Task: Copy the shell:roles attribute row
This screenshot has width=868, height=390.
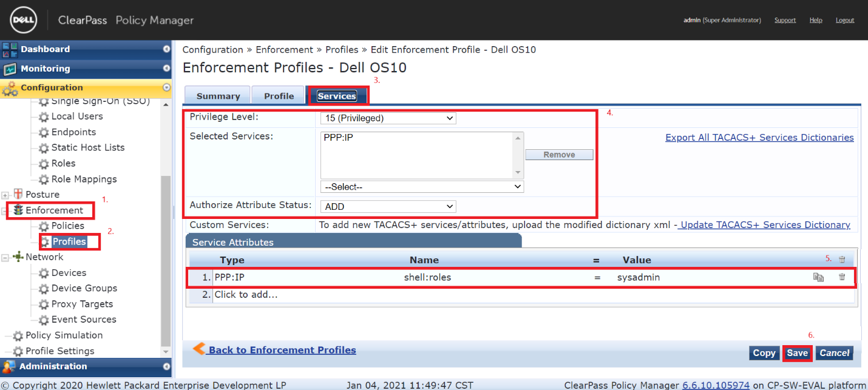Action: [x=819, y=277]
